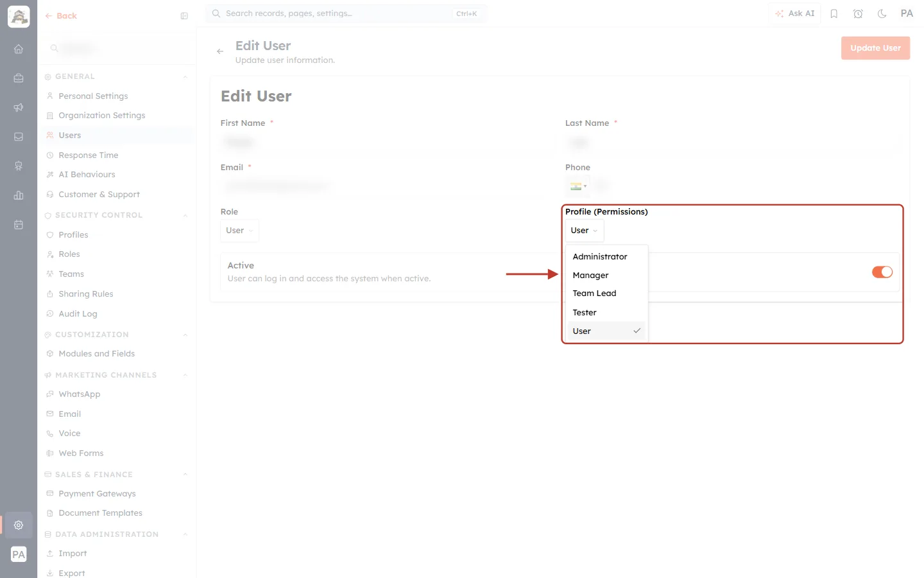
Task: Collapse the Sales & Finance section
Action: pos(185,475)
